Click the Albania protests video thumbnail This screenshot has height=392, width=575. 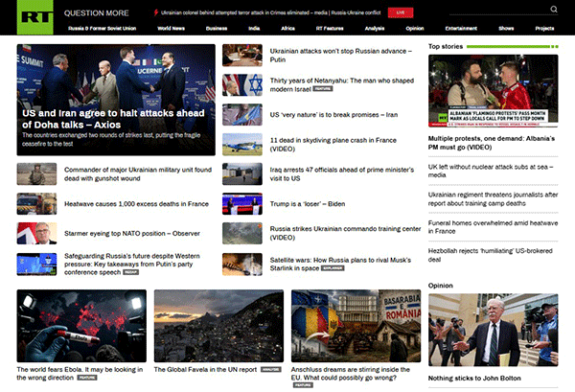point(494,91)
